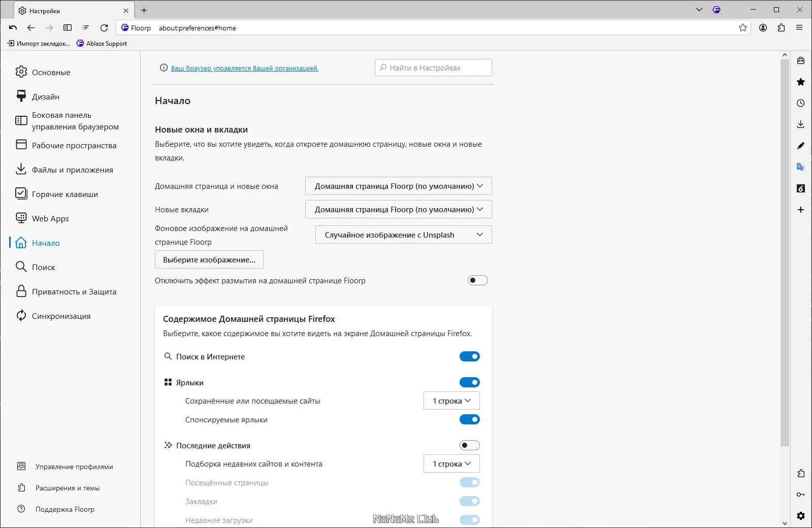Open the pencil notes panel icon
The width and height of the screenshot is (812, 528).
click(x=801, y=146)
